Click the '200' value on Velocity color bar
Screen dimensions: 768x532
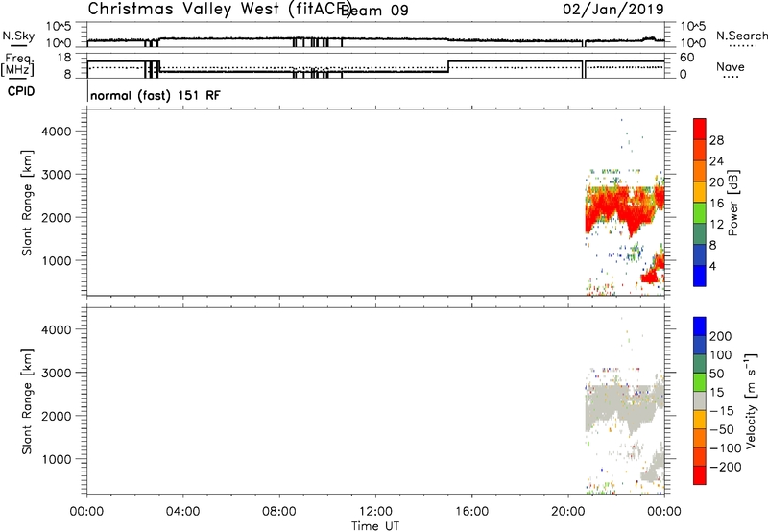721,336
